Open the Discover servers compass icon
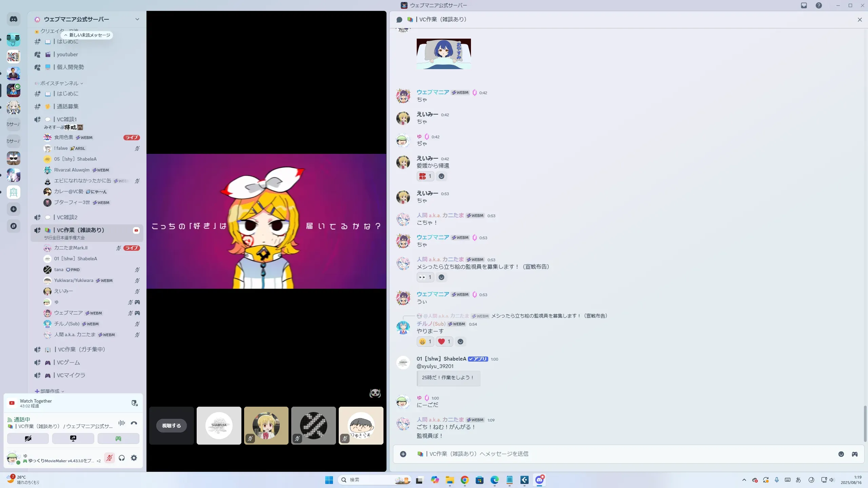Image resolution: width=868 pixels, height=488 pixels. point(14,226)
